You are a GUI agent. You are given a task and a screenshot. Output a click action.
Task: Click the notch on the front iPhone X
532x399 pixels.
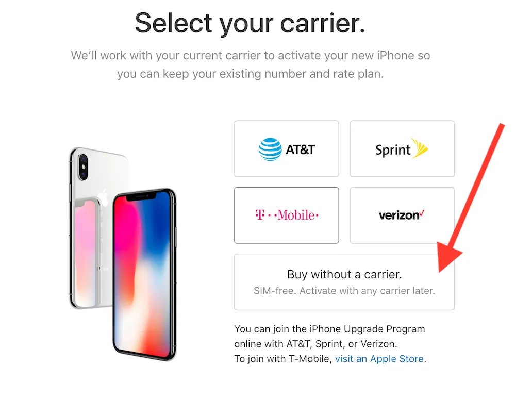tap(141, 196)
